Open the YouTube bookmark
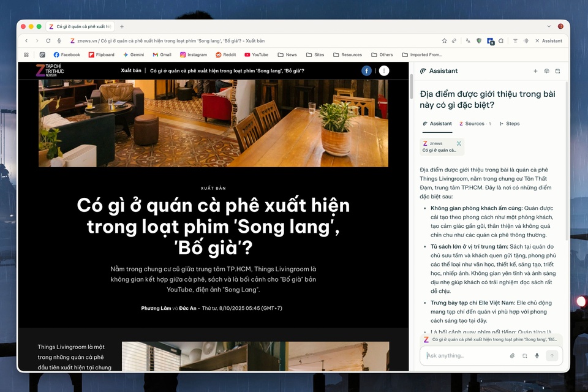 [x=257, y=55]
